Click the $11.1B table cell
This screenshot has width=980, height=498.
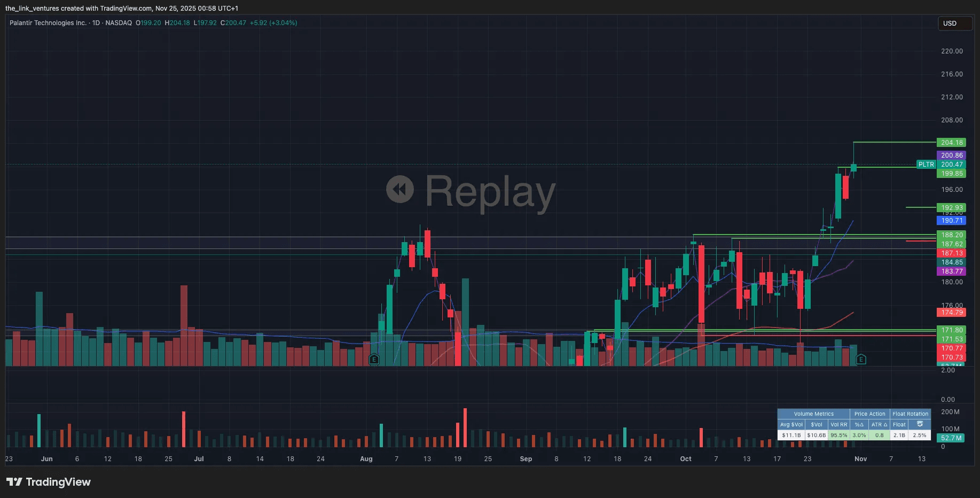click(x=791, y=435)
